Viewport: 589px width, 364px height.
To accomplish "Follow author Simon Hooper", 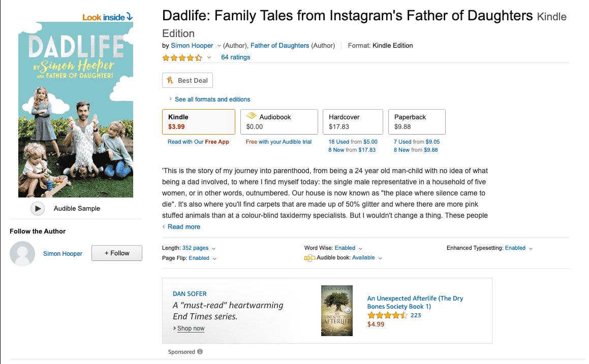I will [x=116, y=253].
